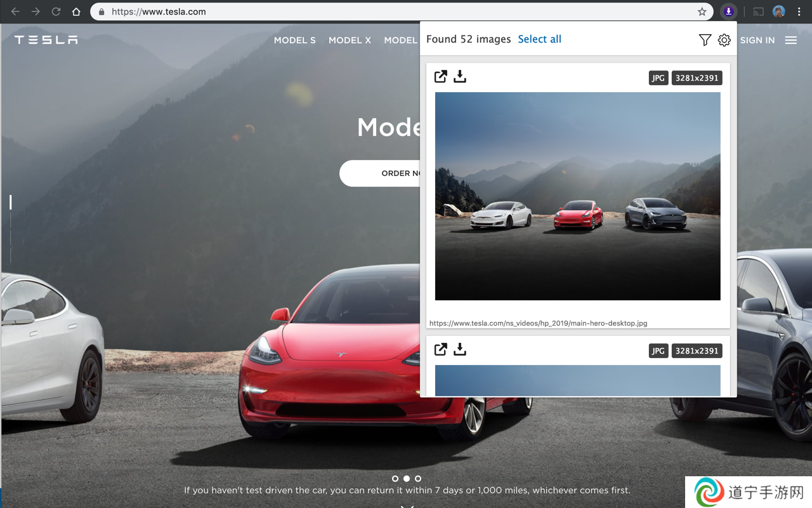812x508 pixels.
Task: Click the second image preview thumbnail
Action: [x=578, y=380]
